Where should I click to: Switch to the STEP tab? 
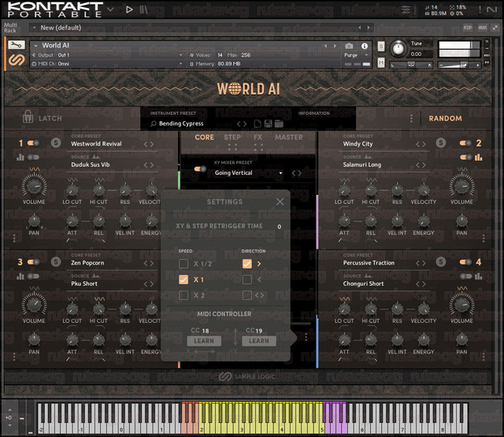click(x=232, y=137)
